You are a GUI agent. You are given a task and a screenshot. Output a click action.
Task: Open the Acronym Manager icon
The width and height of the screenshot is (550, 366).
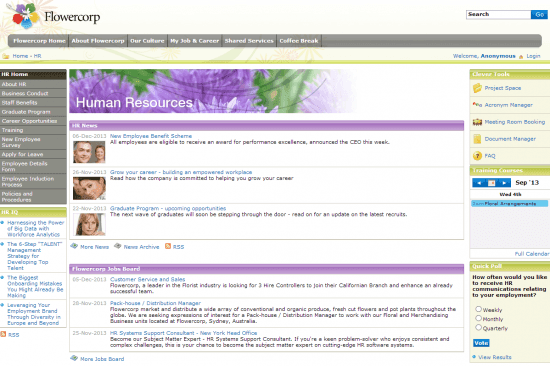[477, 105]
